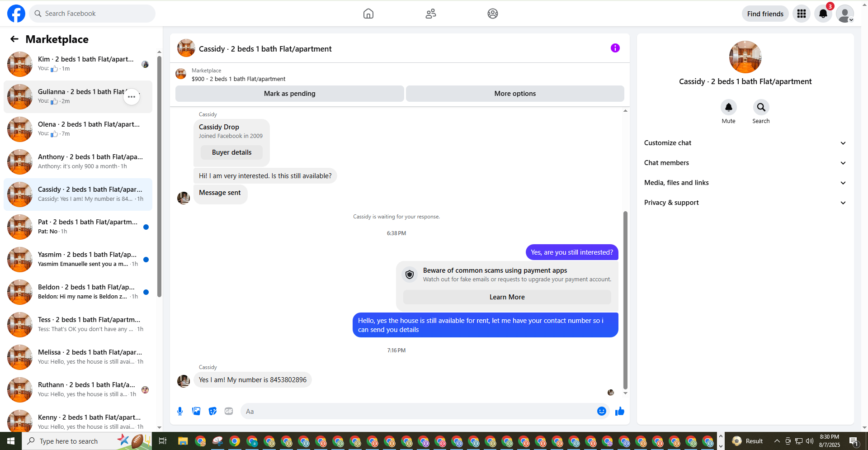Open Windows action center notifications
The height and width of the screenshot is (450, 868).
tap(854, 441)
